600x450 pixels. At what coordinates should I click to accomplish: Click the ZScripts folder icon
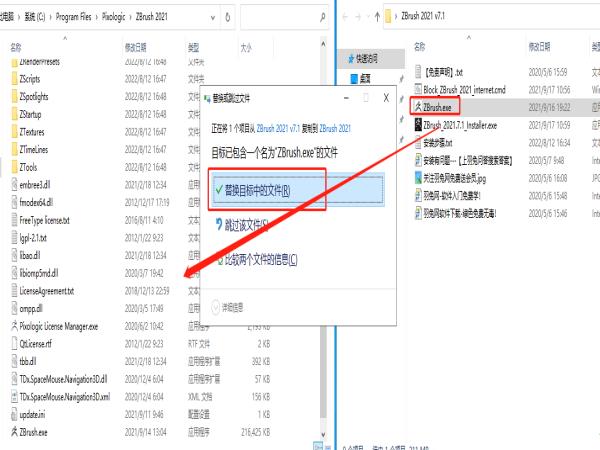coord(15,79)
